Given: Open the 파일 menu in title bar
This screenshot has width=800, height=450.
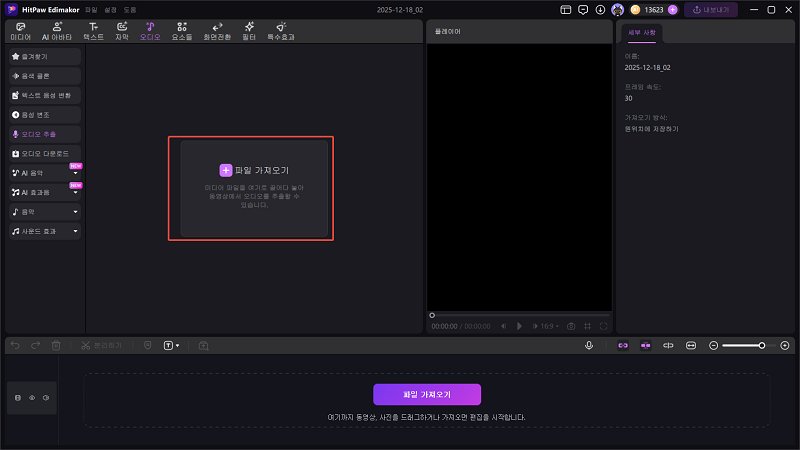Looking at the screenshot, I should (x=91, y=10).
